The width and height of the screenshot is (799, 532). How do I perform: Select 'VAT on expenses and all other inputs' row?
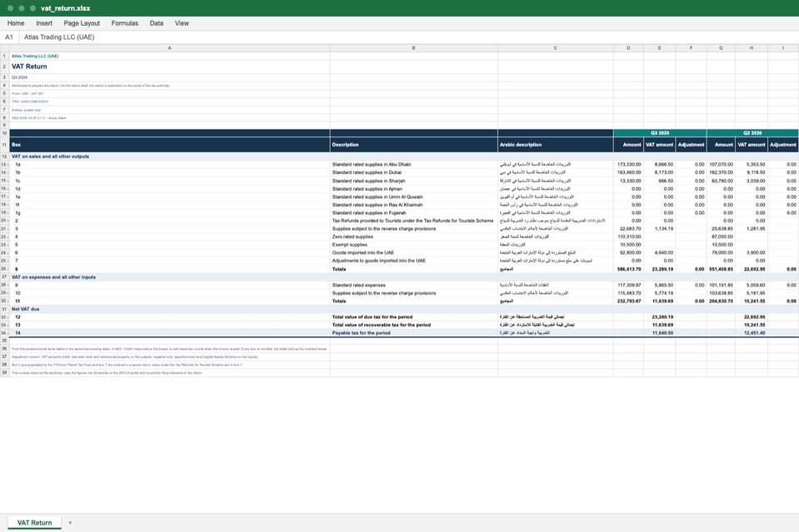[404, 277]
